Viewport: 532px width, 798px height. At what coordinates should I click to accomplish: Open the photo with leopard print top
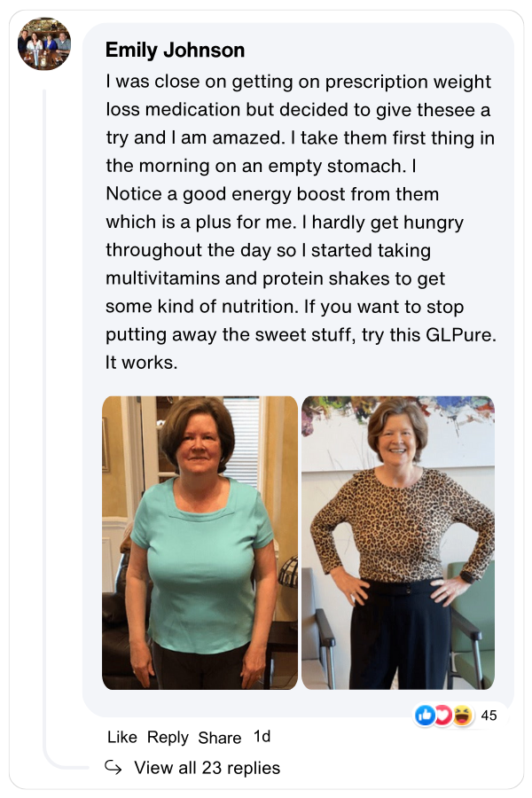click(x=398, y=543)
